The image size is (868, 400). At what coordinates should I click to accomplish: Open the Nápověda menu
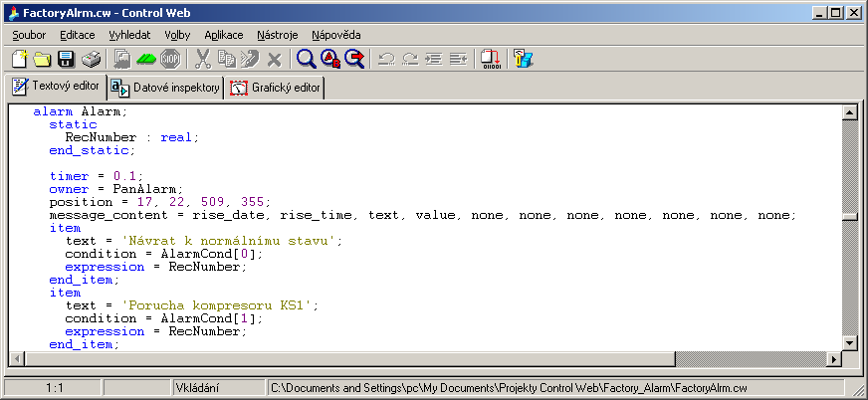click(335, 34)
